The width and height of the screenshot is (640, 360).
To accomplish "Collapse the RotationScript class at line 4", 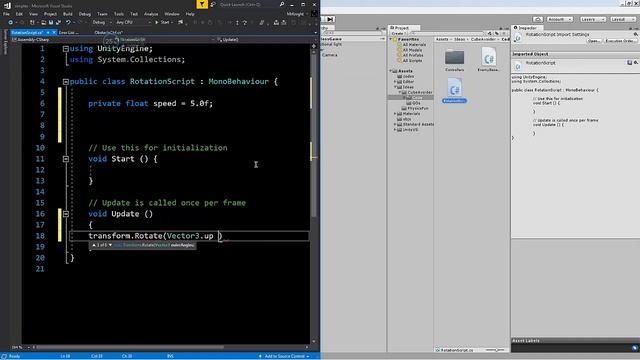I will (66, 82).
